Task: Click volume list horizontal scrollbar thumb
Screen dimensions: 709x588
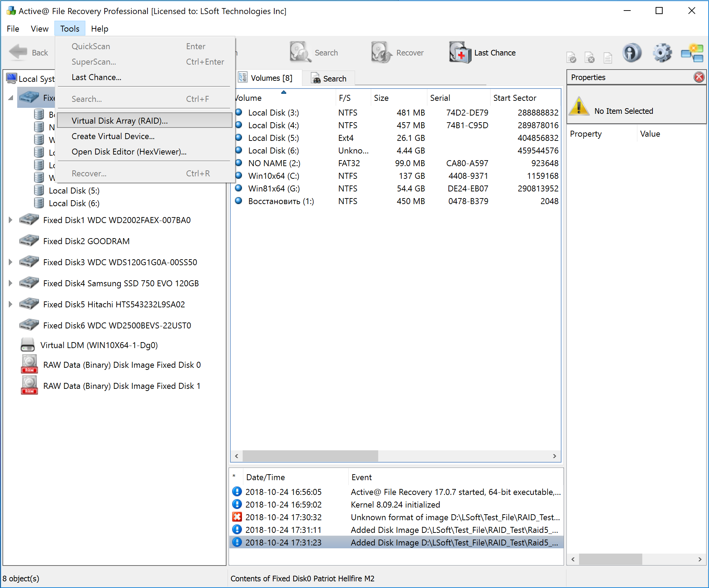Action: pos(310,456)
